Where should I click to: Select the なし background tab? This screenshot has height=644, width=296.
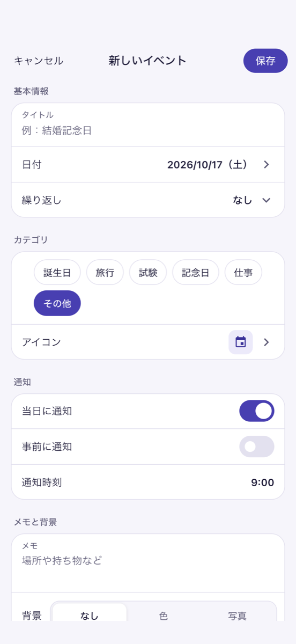pos(90,616)
